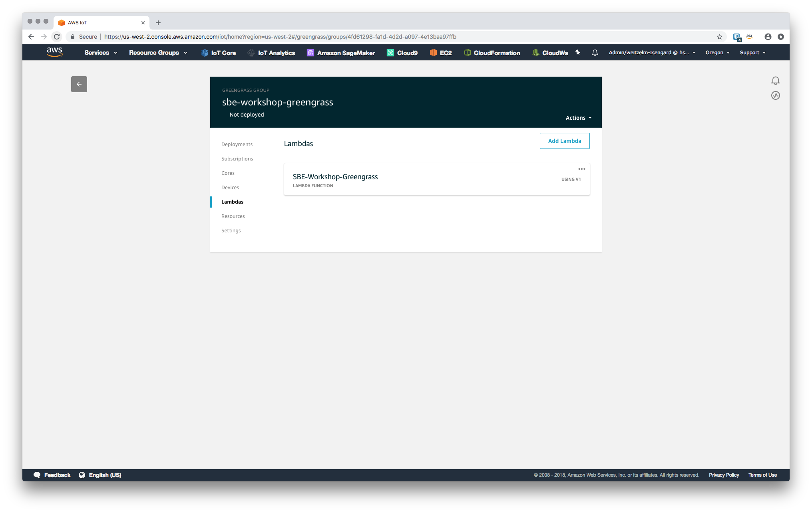This screenshot has height=513, width=812.
Task: Select Cores in the side menu
Action: [x=228, y=173]
